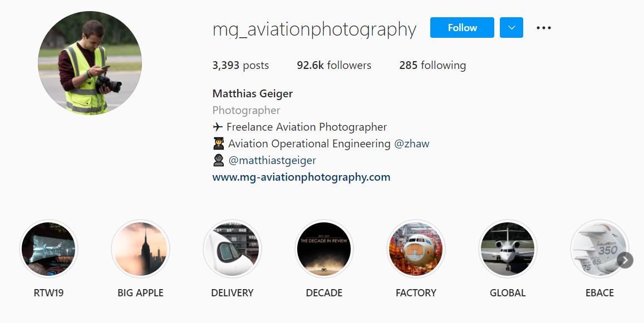Select the mg_aviationphotography username heading
Screen dimensions: 644x323
tap(314, 29)
